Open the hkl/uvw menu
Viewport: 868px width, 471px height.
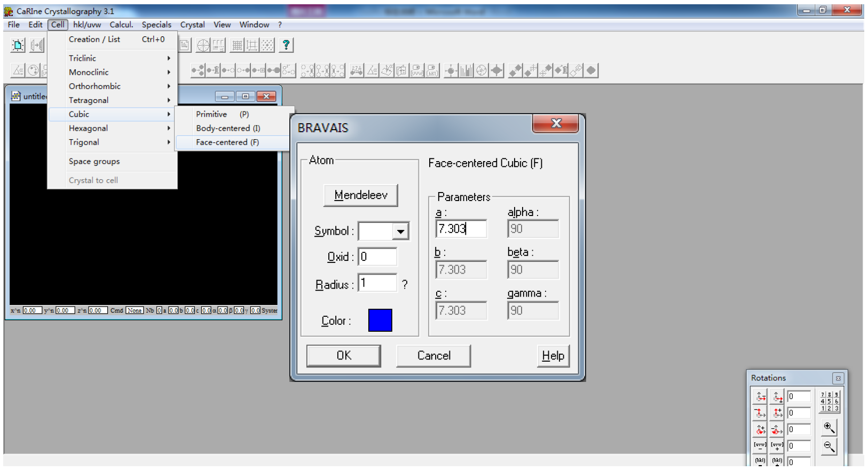coord(87,25)
